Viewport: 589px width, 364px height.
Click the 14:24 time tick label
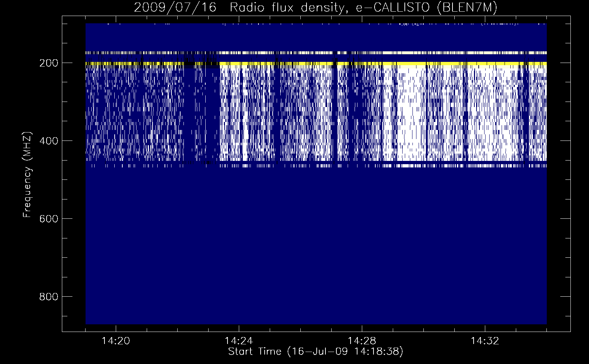[x=239, y=341]
